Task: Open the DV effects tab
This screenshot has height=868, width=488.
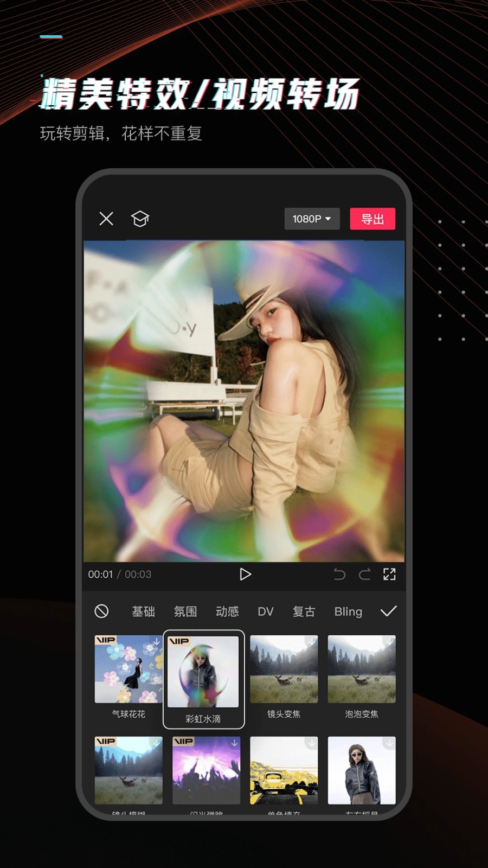Action: pyautogui.click(x=265, y=611)
